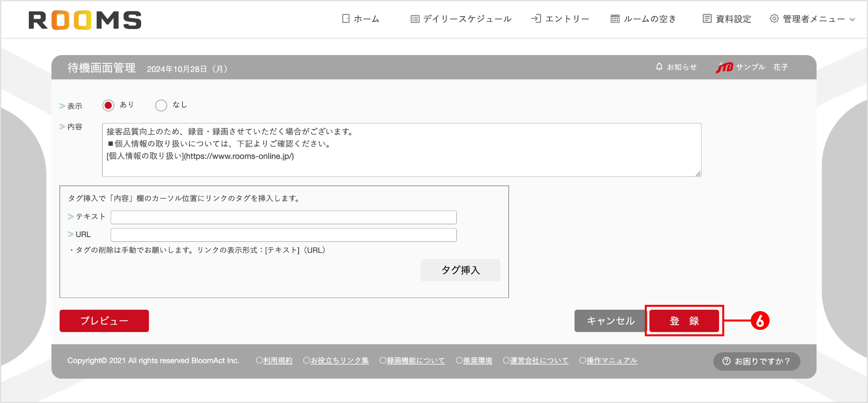Click the gear icon for 管理者メニュー

(x=774, y=19)
